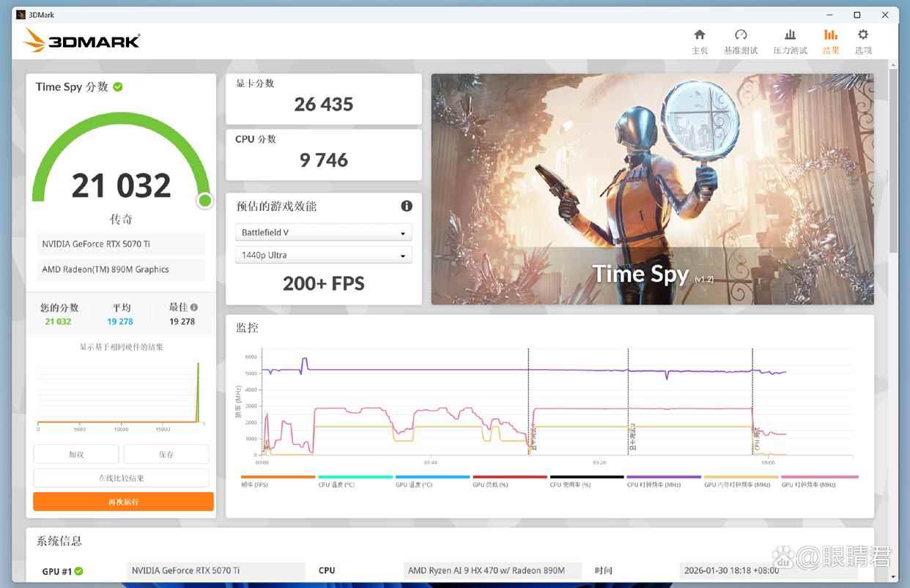Click the second dashed marker (显卡测试 2)

click(629, 401)
